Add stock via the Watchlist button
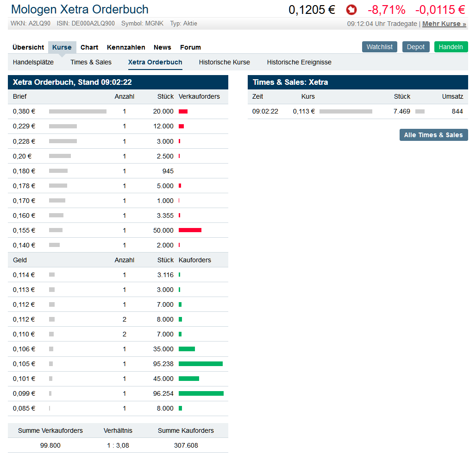 click(x=379, y=47)
